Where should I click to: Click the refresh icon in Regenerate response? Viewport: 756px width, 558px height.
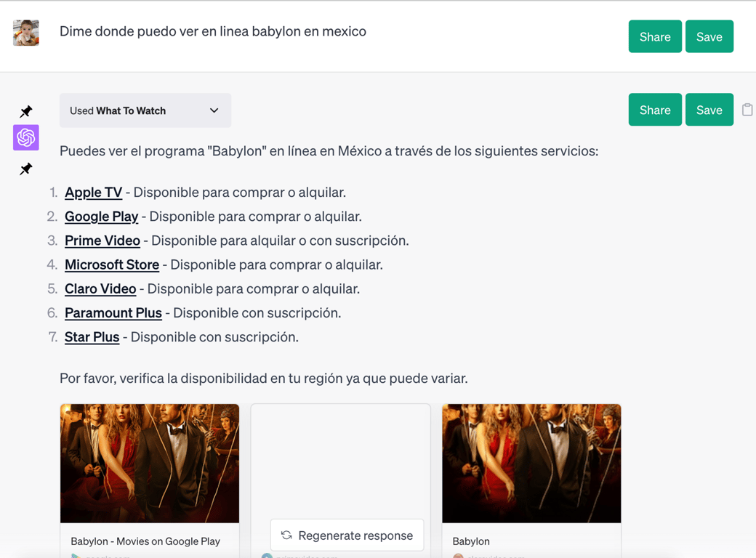click(x=286, y=535)
